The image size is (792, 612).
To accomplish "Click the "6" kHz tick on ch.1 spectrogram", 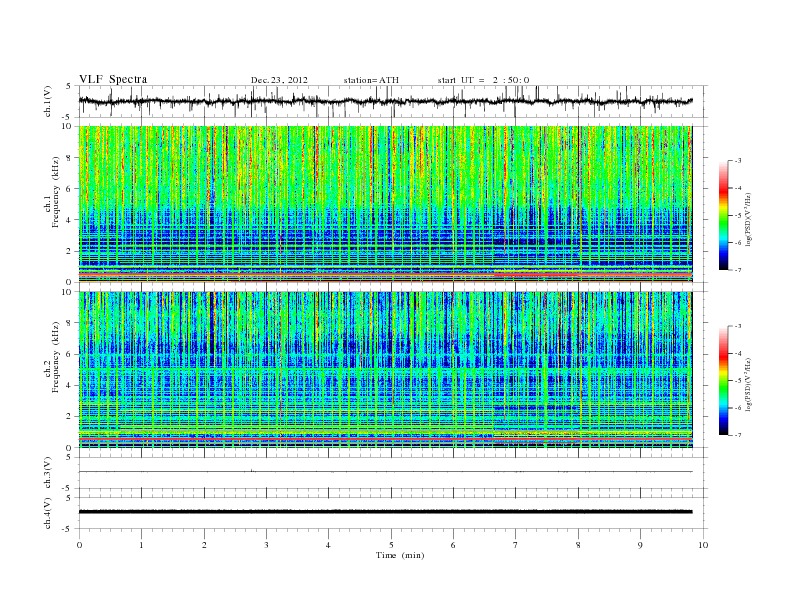I will click(70, 189).
